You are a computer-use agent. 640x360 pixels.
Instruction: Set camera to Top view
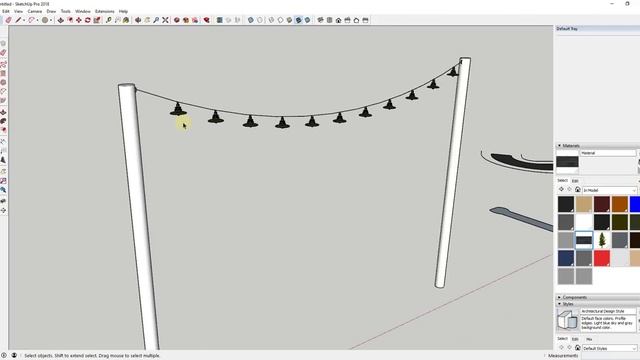point(329,20)
